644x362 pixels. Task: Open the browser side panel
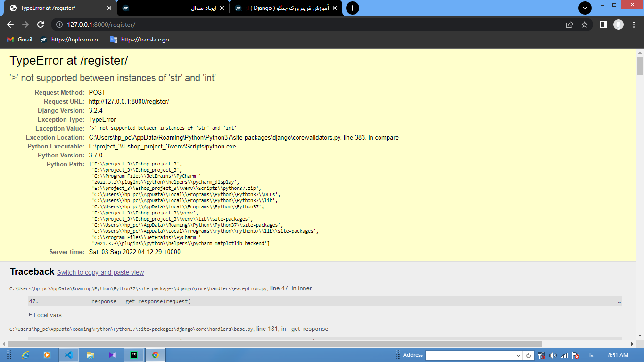coord(603,25)
